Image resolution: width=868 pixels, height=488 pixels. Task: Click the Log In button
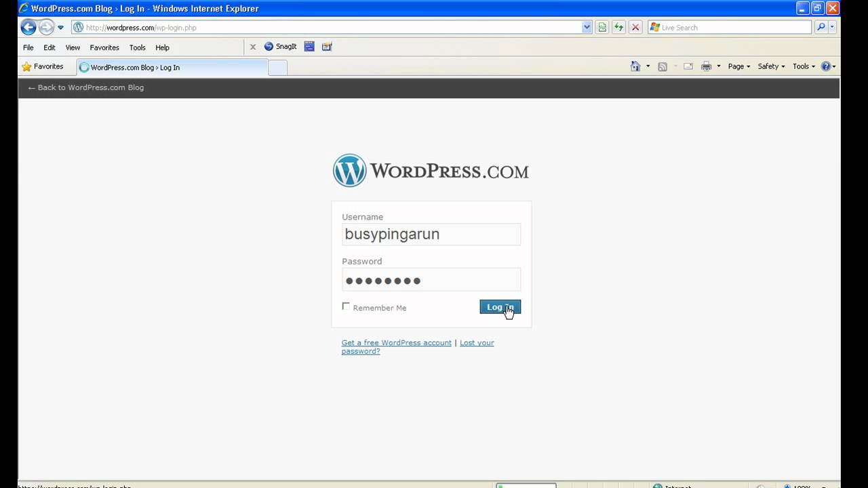point(500,307)
